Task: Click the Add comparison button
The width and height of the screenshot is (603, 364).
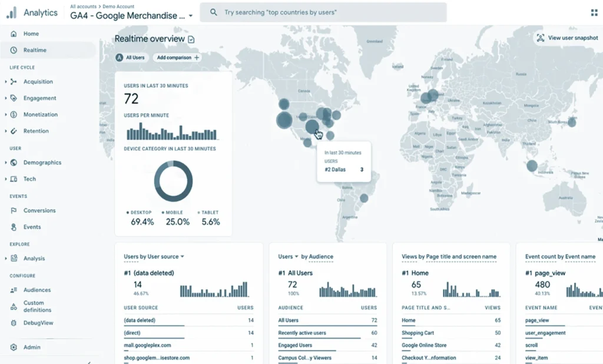Action: click(178, 58)
